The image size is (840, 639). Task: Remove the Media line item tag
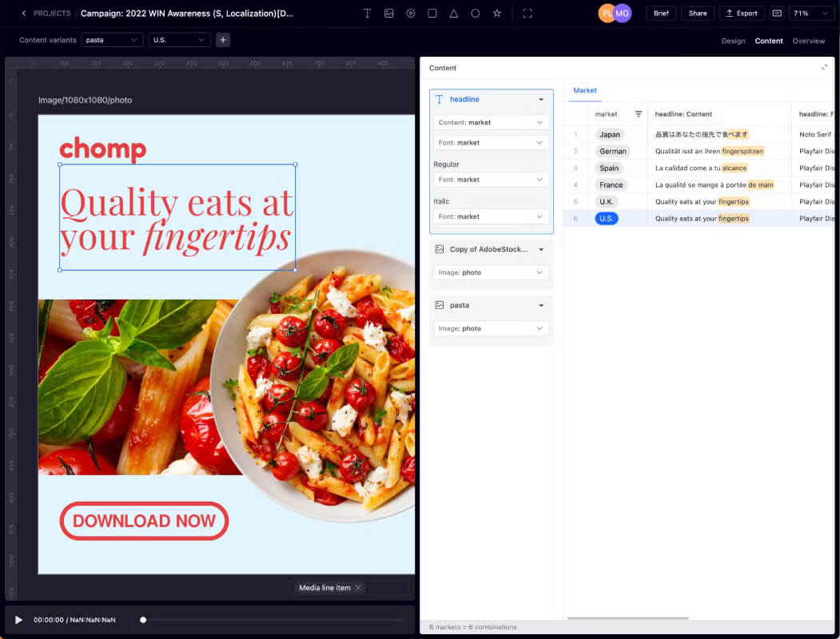pos(358,588)
